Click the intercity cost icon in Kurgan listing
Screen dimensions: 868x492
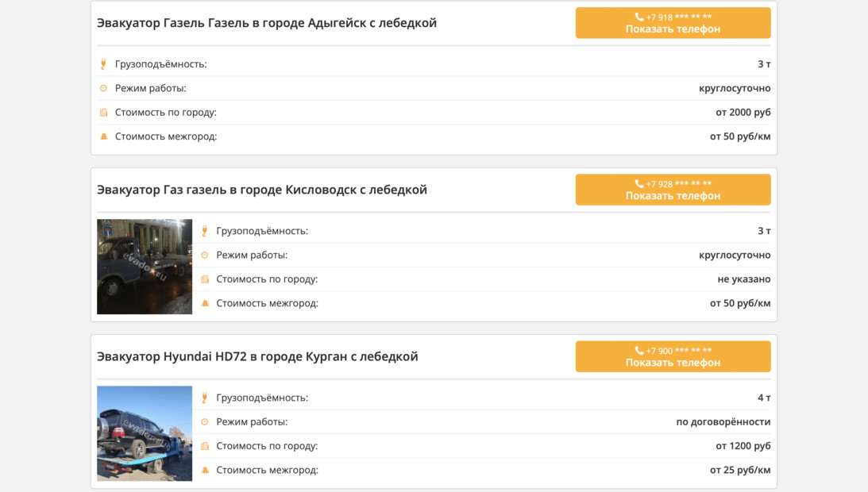[205, 470]
